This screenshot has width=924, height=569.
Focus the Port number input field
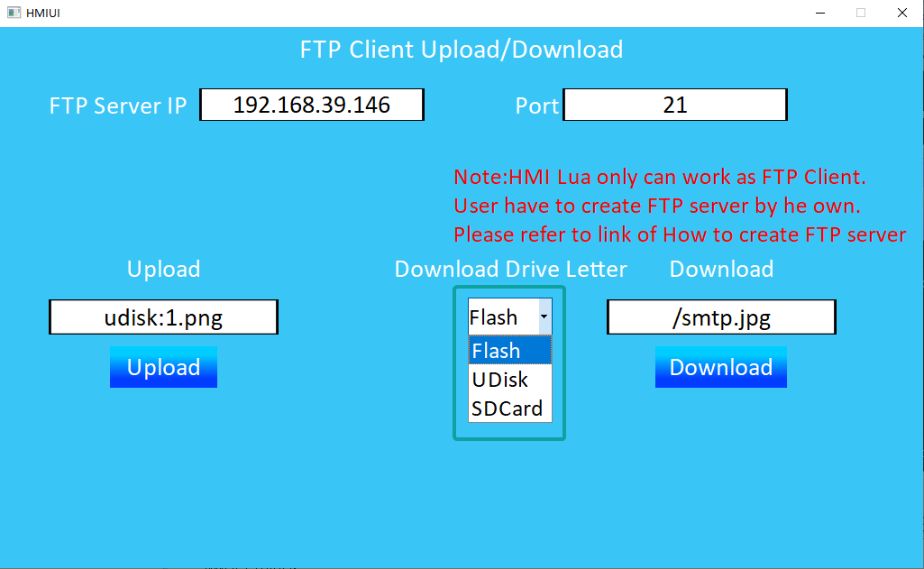[x=674, y=105]
